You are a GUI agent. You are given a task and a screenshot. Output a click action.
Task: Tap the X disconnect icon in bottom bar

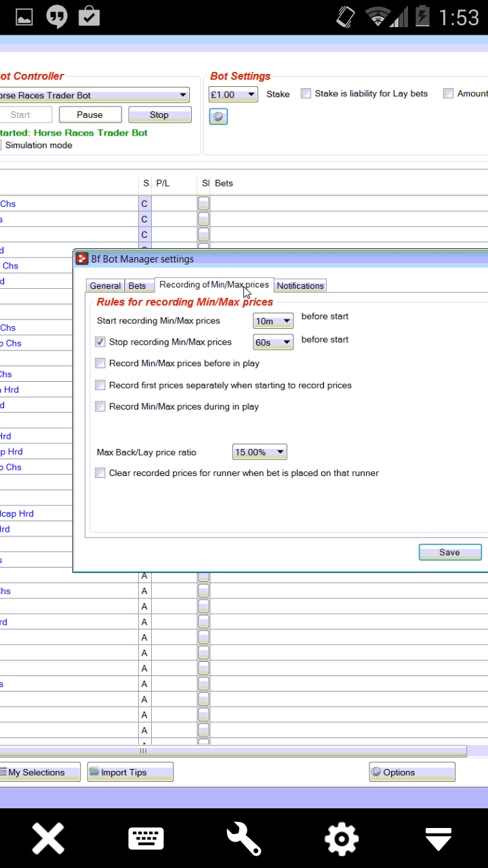(x=49, y=839)
